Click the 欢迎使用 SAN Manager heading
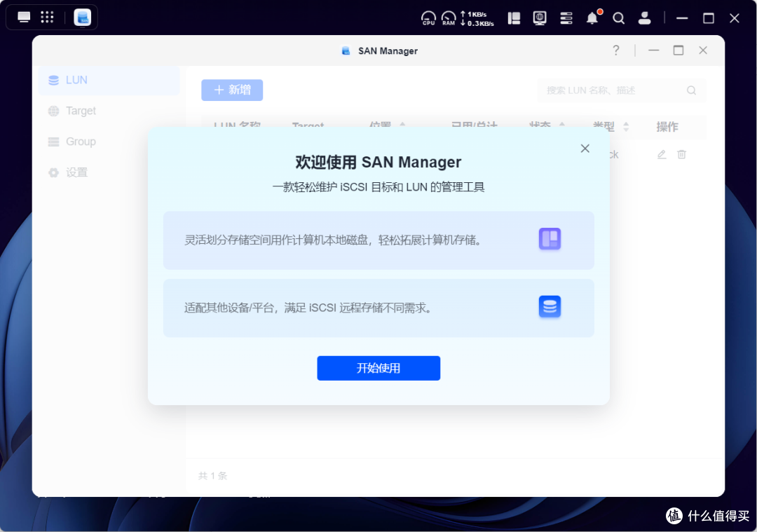757x532 pixels. click(x=378, y=162)
